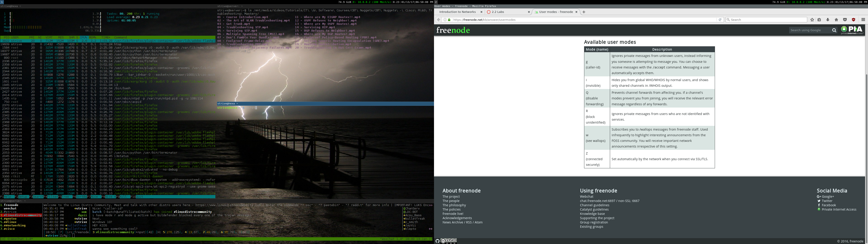
Task: Open the Firefox downloads arrow
Action: coord(828,20)
